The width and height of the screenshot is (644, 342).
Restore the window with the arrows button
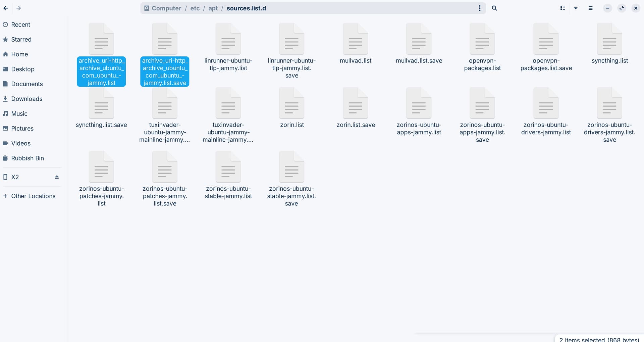coord(622,8)
